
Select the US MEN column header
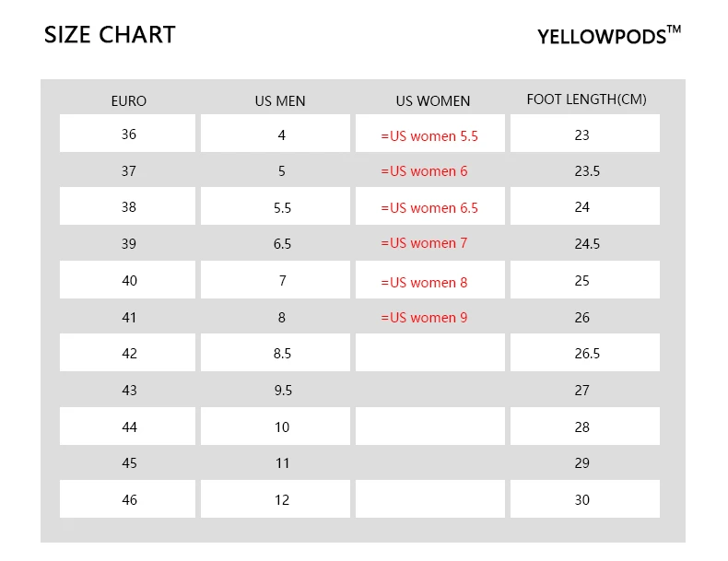coord(280,100)
